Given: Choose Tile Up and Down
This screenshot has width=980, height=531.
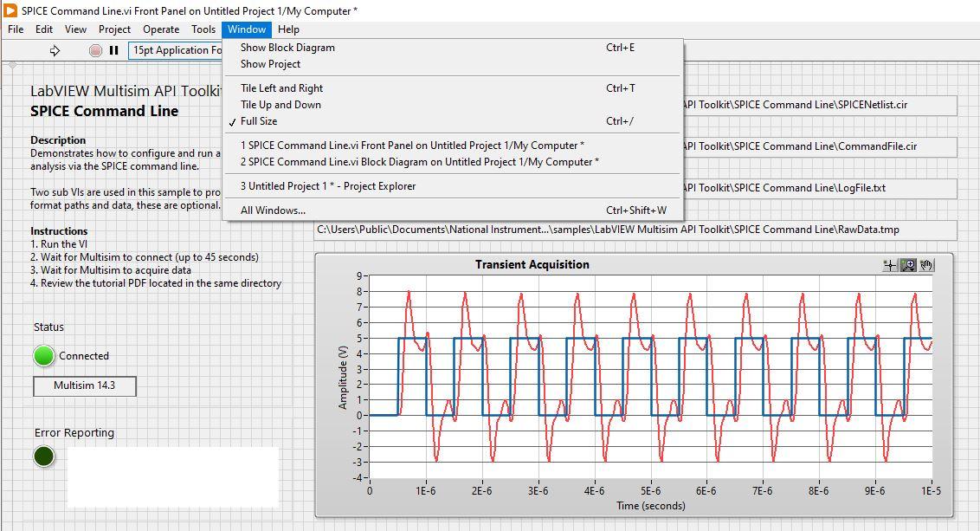Looking at the screenshot, I should (451, 105).
